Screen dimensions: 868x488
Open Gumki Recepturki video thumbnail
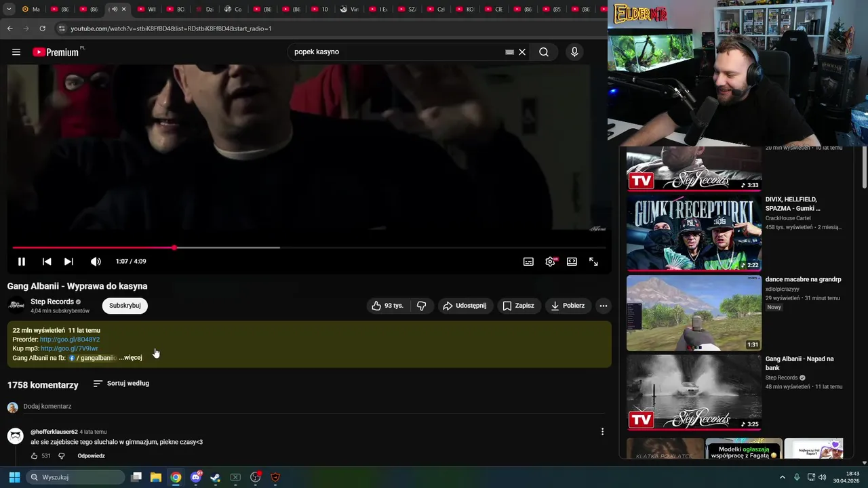click(x=694, y=232)
